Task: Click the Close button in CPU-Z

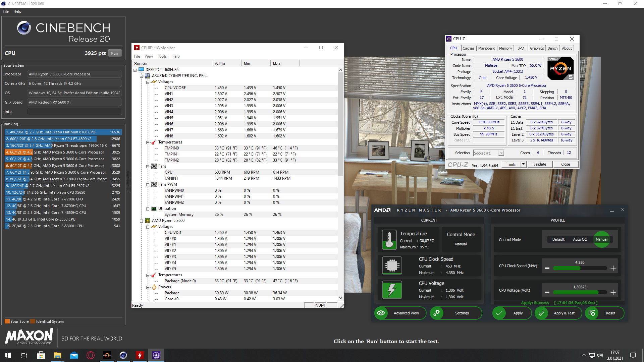Action: tap(566, 164)
